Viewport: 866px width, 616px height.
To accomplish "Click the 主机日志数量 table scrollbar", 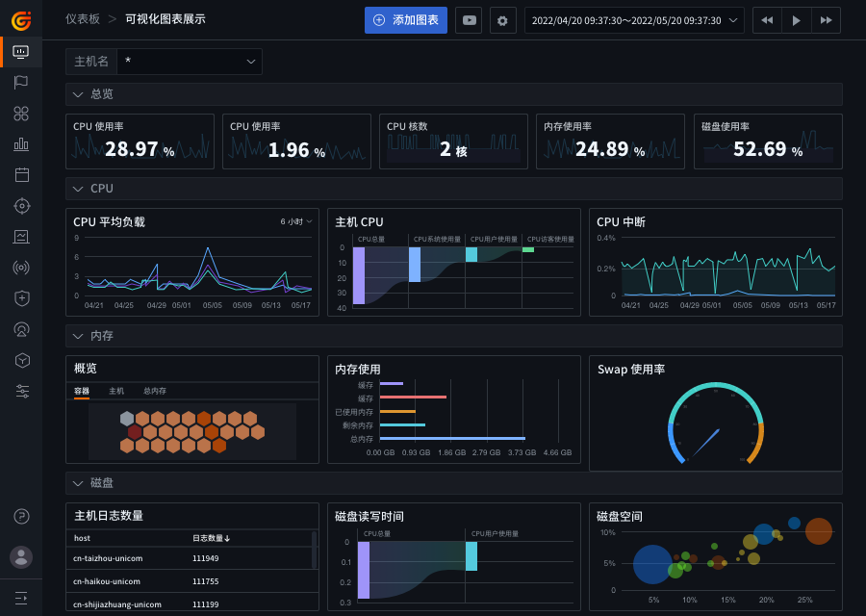I will click(315, 551).
